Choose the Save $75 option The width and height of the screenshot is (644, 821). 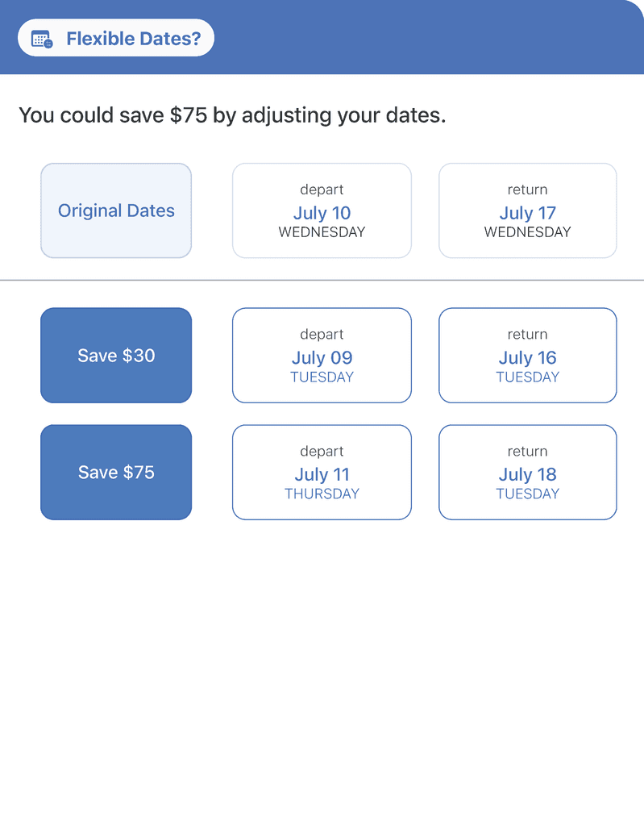click(116, 473)
